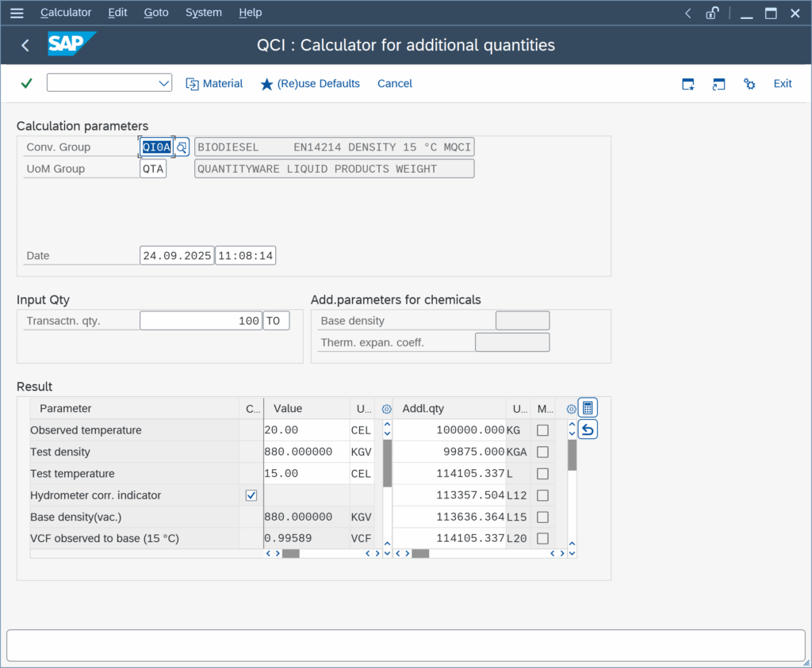This screenshot has width=812, height=668.
Task: Click the search help icon beside Conv. Group
Action: [182, 147]
